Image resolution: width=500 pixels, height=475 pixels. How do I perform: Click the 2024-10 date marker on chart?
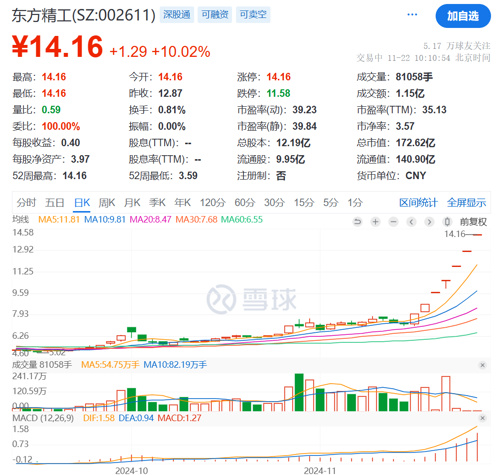click(132, 471)
